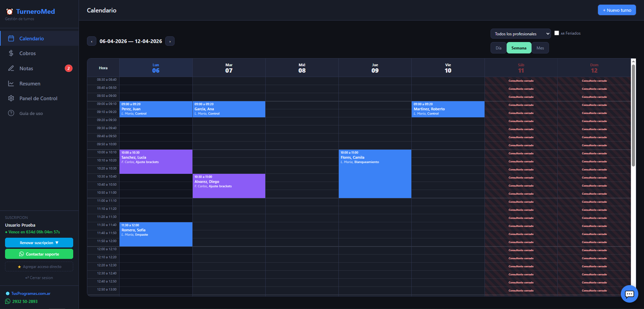Open the Todos los profesionales dropdown
Viewport: 644px width, 309px height.
(520, 34)
